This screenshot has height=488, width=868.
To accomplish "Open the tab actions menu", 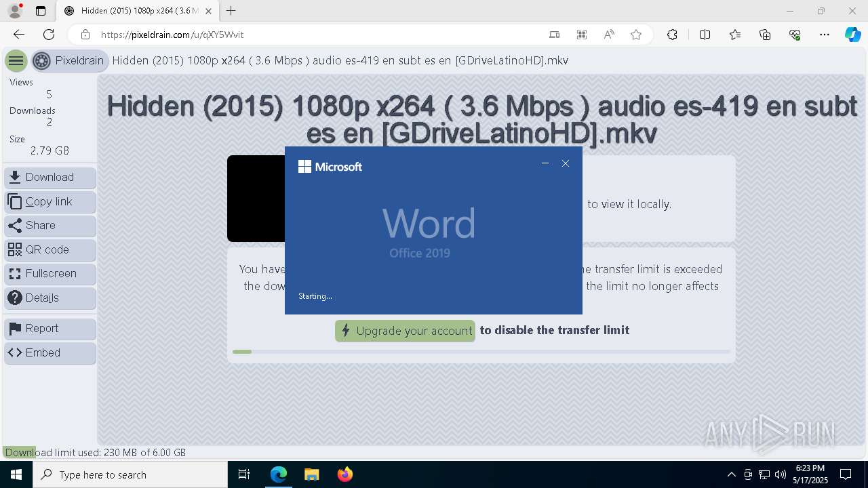I will click(41, 11).
